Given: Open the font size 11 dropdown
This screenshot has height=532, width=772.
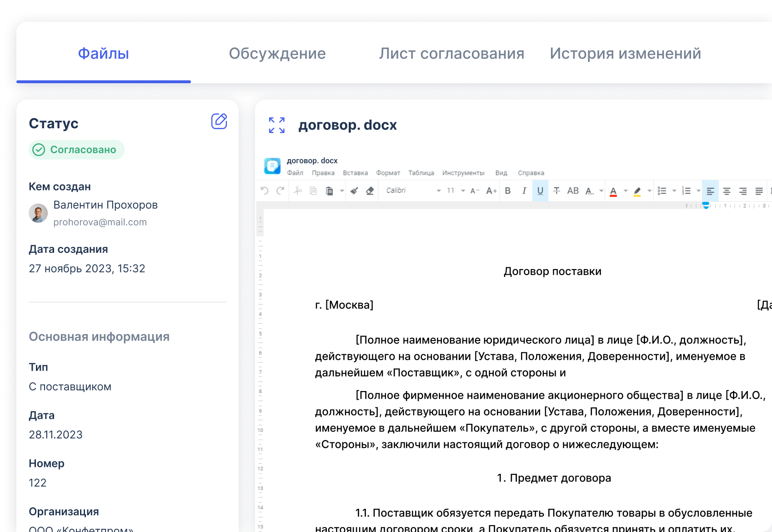Looking at the screenshot, I should (x=463, y=191).
